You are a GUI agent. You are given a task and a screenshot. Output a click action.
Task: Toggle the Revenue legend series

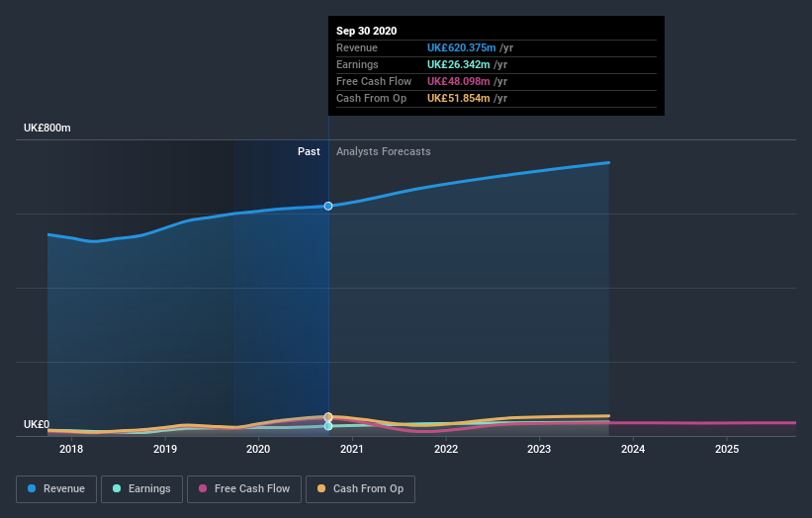(56, 489)
